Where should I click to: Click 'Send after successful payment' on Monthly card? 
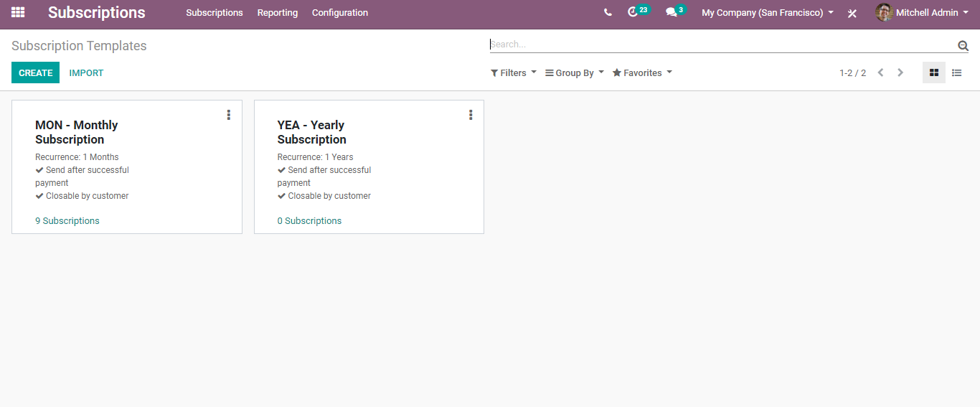coord(82,177)
